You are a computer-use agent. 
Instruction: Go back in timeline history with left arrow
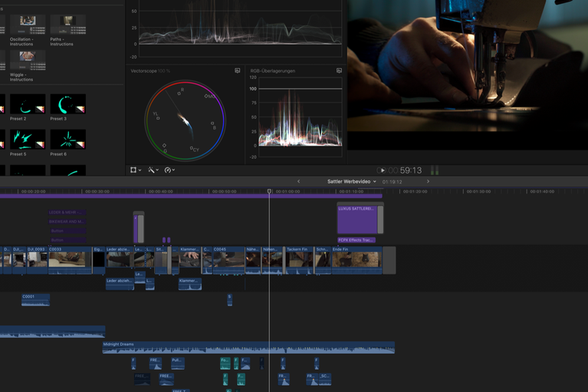298,182
